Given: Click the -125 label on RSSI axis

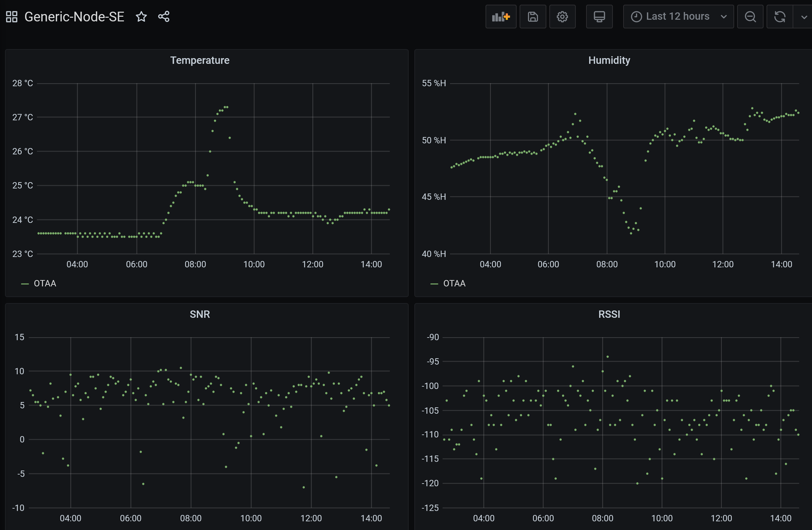Looking at the screenshot, I should coord(430,508).
